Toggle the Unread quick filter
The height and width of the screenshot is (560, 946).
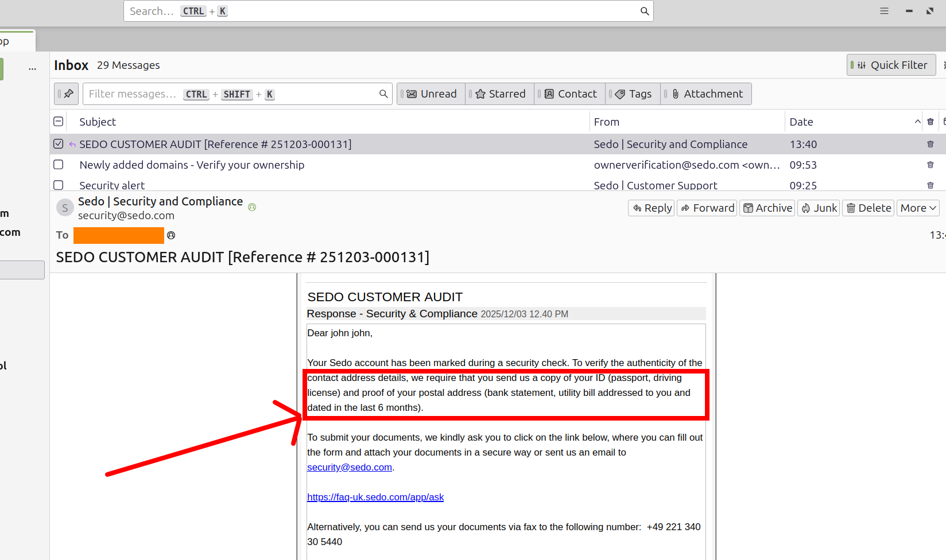click(x=431, y=94)
